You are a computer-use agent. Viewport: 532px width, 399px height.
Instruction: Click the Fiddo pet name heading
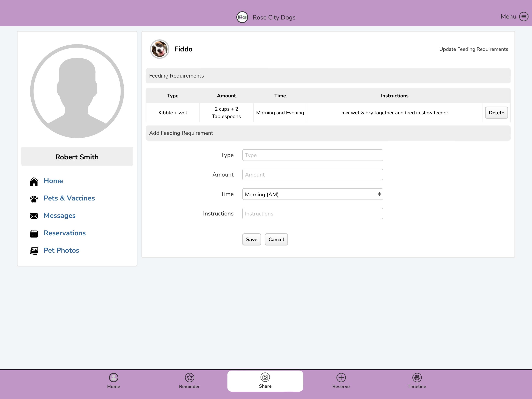click(x=183, y=49)
